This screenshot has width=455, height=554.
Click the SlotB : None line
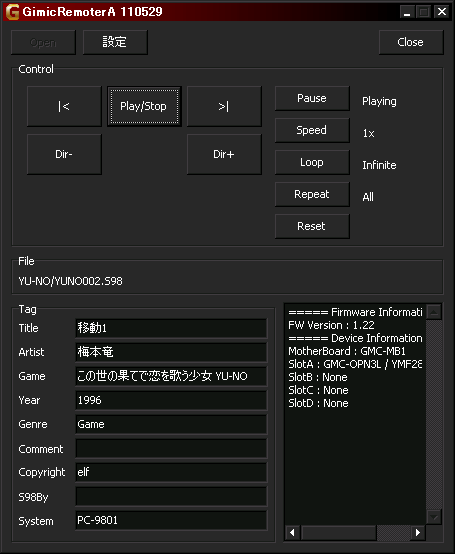click(x=318, y=377)
